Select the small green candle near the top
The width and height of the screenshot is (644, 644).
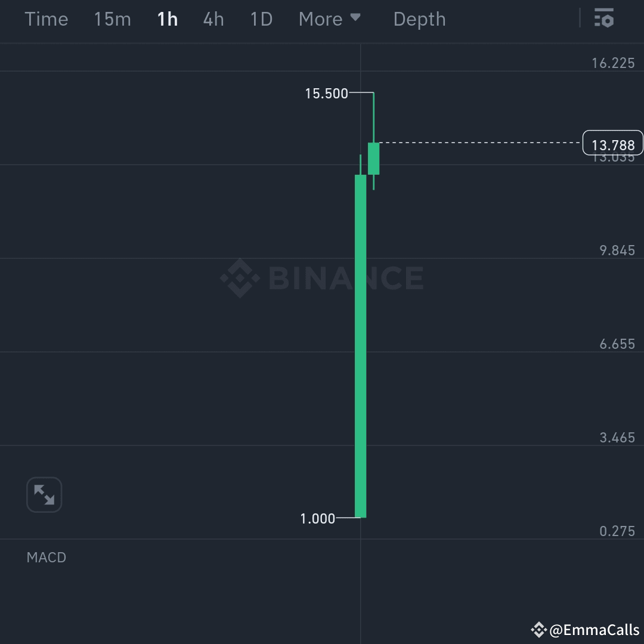(x=374, y=158)
